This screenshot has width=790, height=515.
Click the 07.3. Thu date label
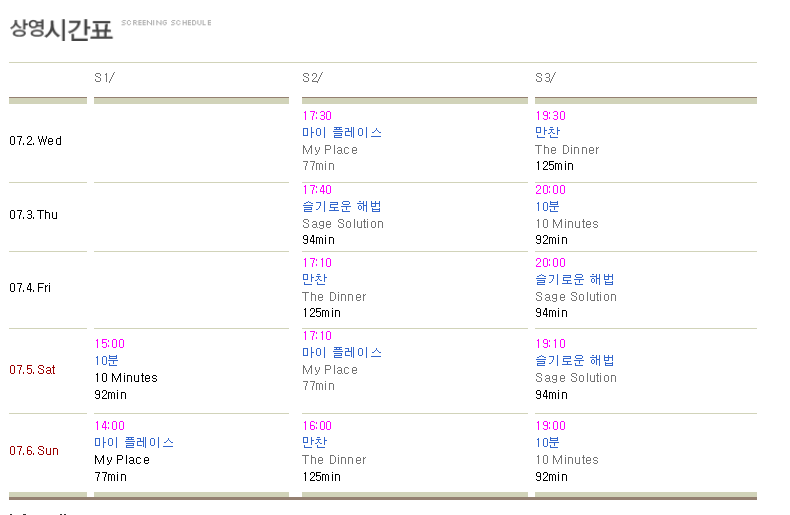pos(33,215)
